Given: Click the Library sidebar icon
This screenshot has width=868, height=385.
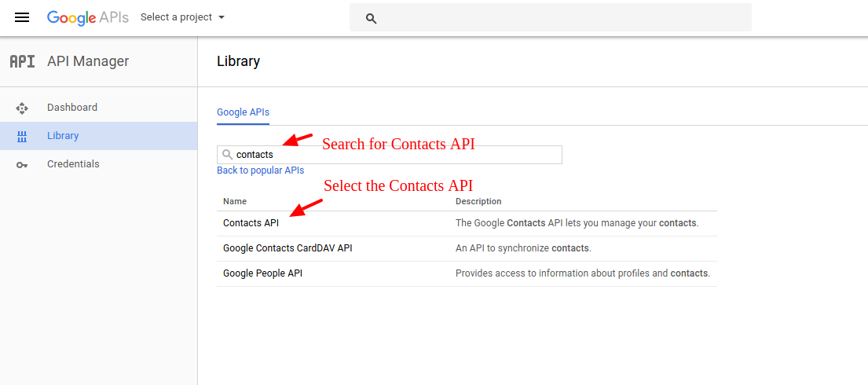Looking at the screenshot, I should point(22,136).
